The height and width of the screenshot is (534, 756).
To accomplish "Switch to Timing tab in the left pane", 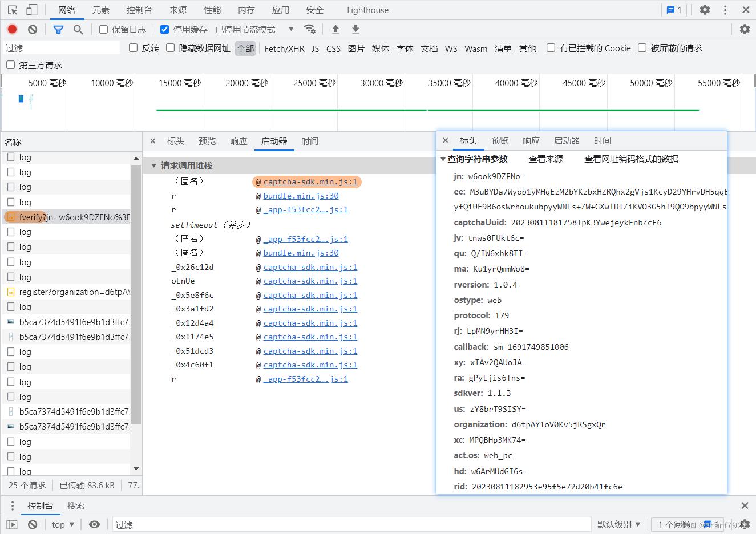I will tap(310, 141).
